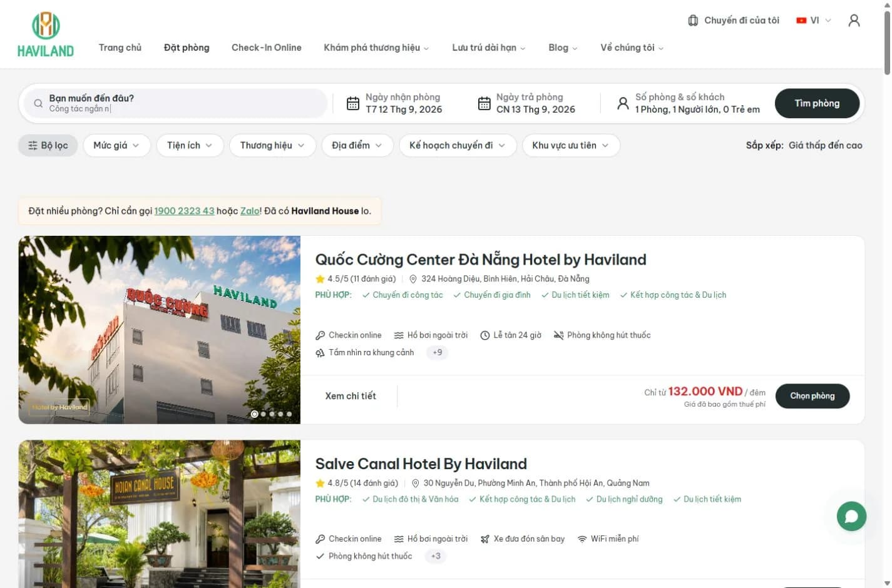Open Salve Canal Hotel By Haviland title
The image size is (892, 588).
click(x=421, y=464)
